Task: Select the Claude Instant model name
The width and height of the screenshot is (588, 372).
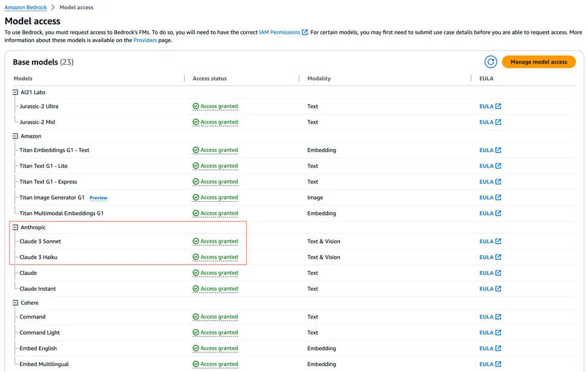Action: pyautogui.click(x=37, y=289)
